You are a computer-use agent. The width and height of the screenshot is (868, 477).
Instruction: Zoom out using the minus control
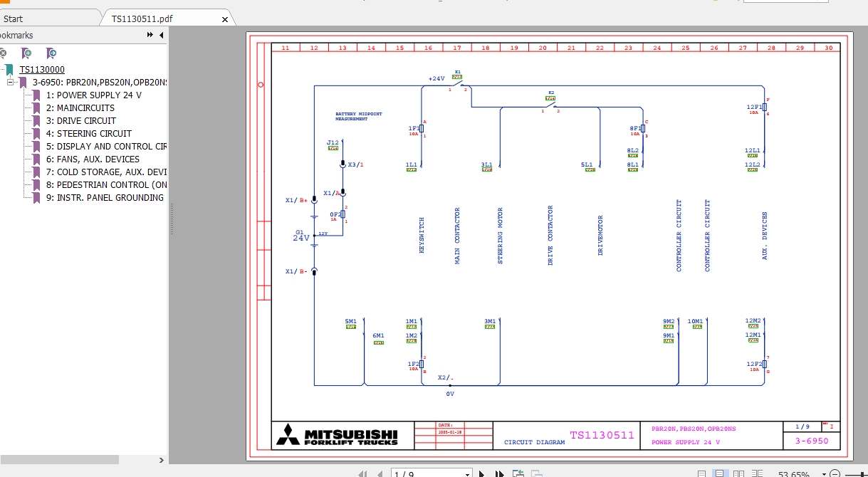(835, 472)
